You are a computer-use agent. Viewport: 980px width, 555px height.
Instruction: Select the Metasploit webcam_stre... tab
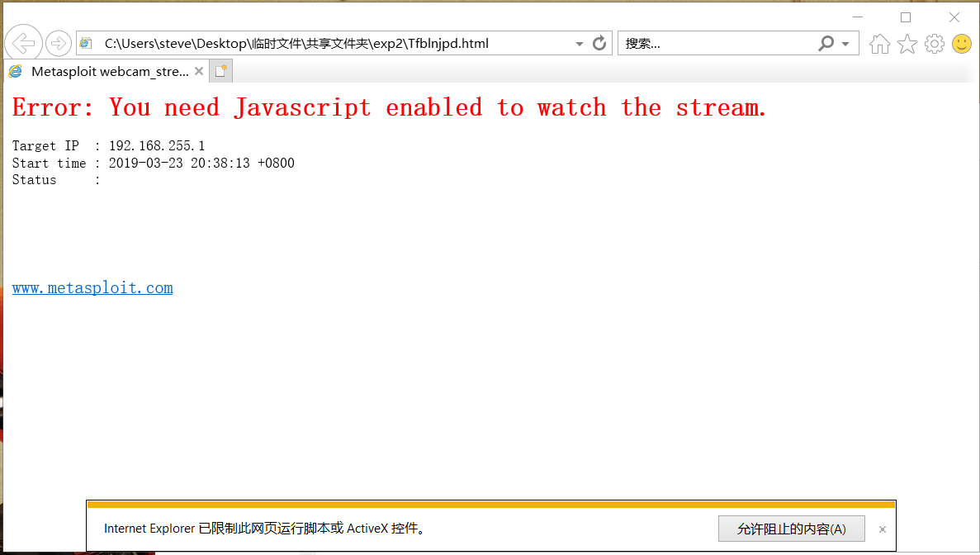coord(107,71)
